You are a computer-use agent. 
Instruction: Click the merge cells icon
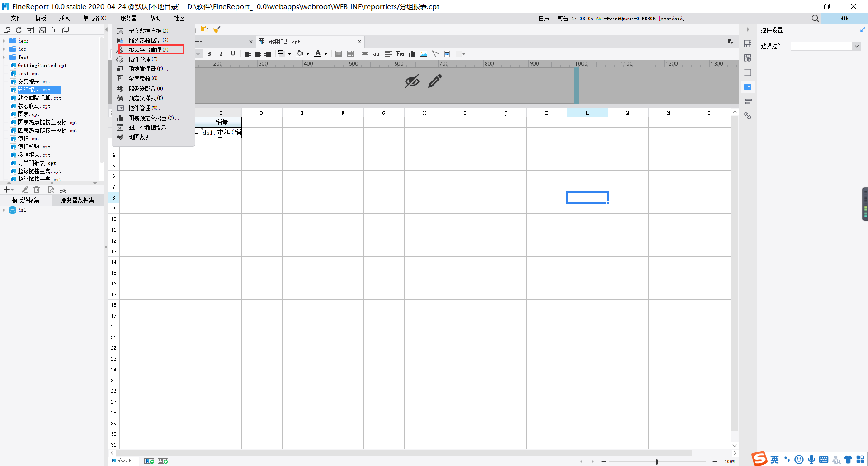tap(339, 54)
